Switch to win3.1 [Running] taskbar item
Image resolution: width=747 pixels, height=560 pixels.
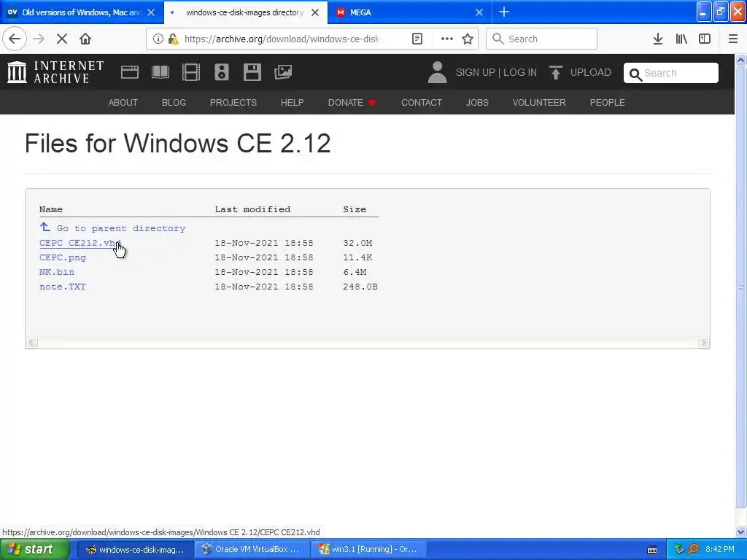368,550
